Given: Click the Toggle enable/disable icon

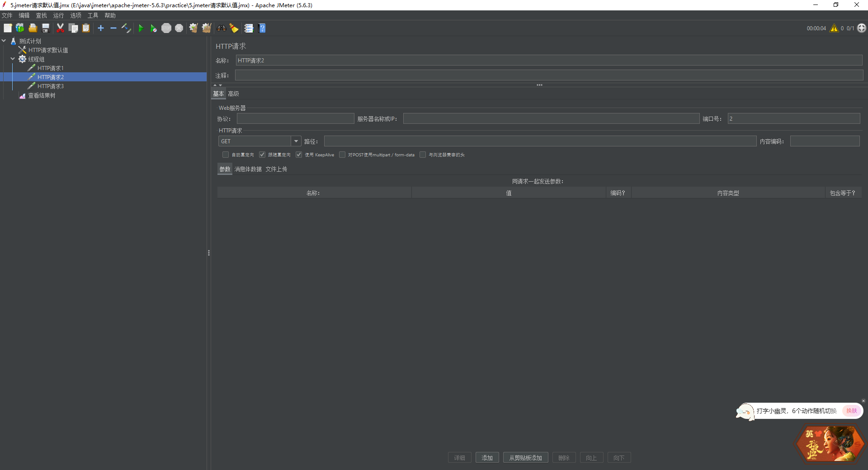Looking at the screenshot, I should coord(126,28).
